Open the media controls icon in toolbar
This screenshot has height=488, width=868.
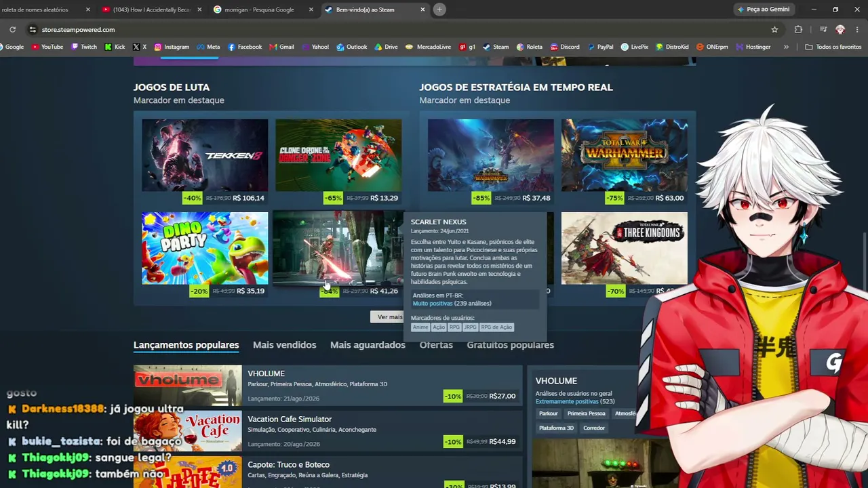823,29
